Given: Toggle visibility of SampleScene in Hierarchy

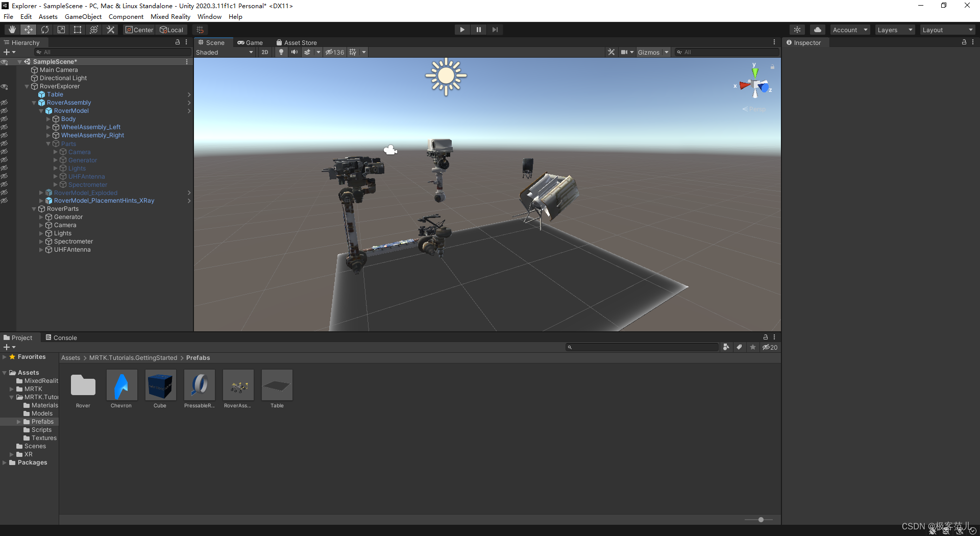Looking at the screenshot, I should (5, 62).
